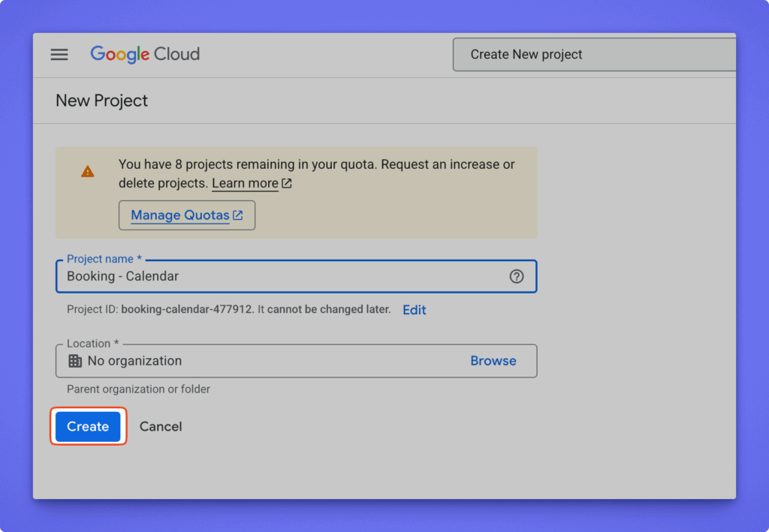
Task: Cancel the new project creation
Action: coord(161,426)
